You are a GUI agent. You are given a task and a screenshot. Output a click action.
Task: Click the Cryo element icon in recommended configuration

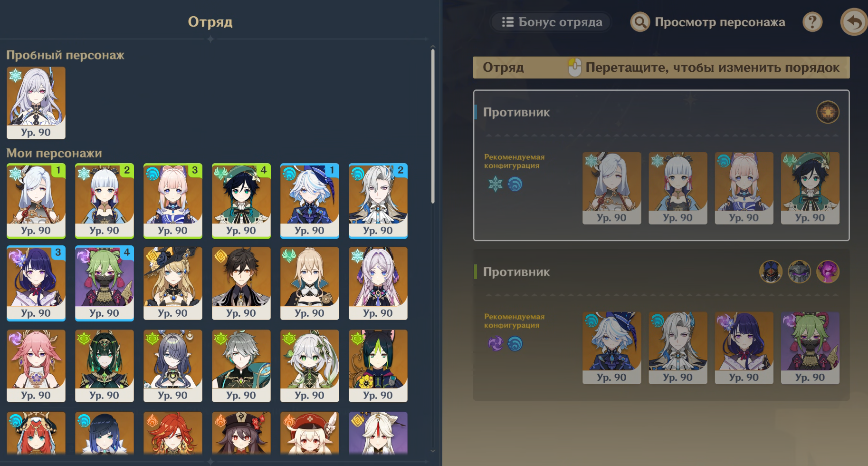496,184
